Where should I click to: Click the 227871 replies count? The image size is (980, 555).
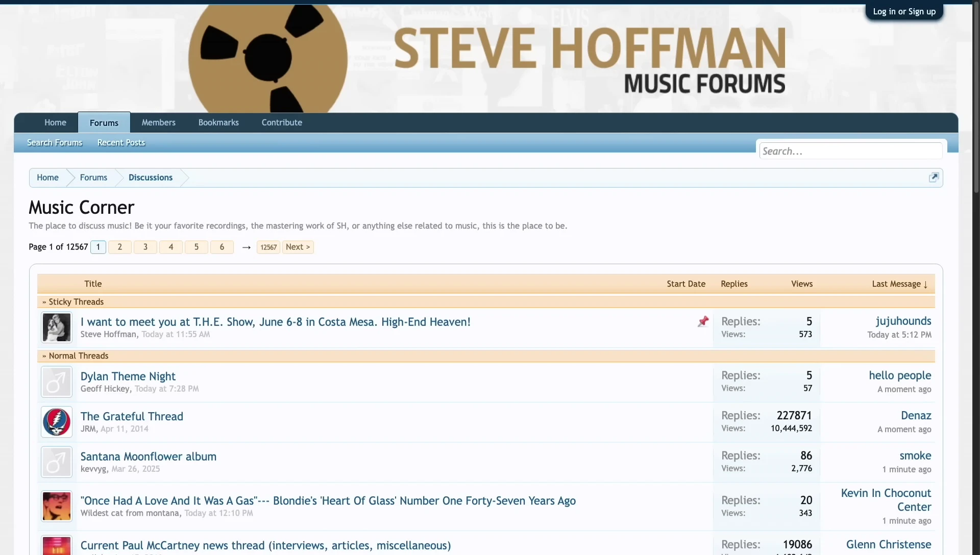794,415
